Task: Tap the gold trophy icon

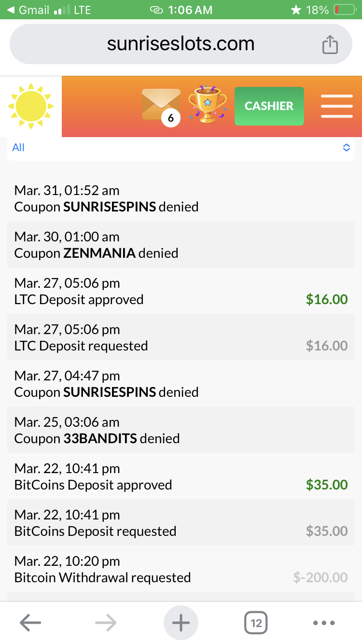Action: [207, 104]
